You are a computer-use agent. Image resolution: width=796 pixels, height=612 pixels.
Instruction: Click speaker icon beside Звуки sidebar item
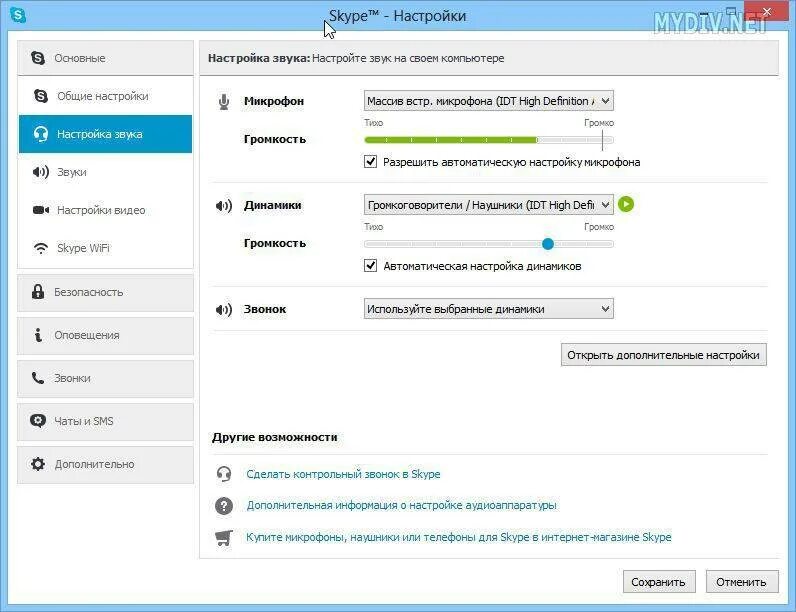tap(41, 172)
